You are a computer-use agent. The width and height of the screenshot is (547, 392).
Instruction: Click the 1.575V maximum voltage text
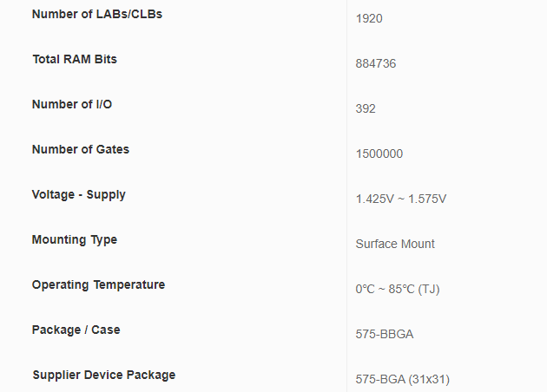tap(429, 199)
